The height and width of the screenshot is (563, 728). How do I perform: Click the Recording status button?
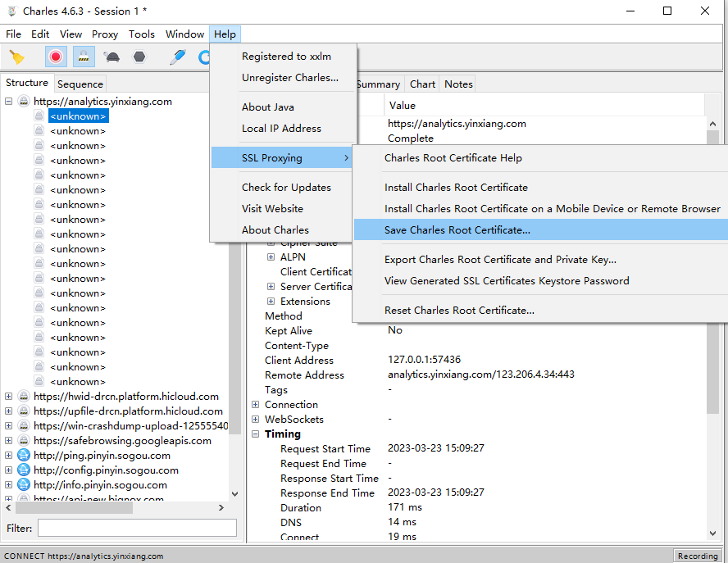pyautogui.click(x=698, y=556)
